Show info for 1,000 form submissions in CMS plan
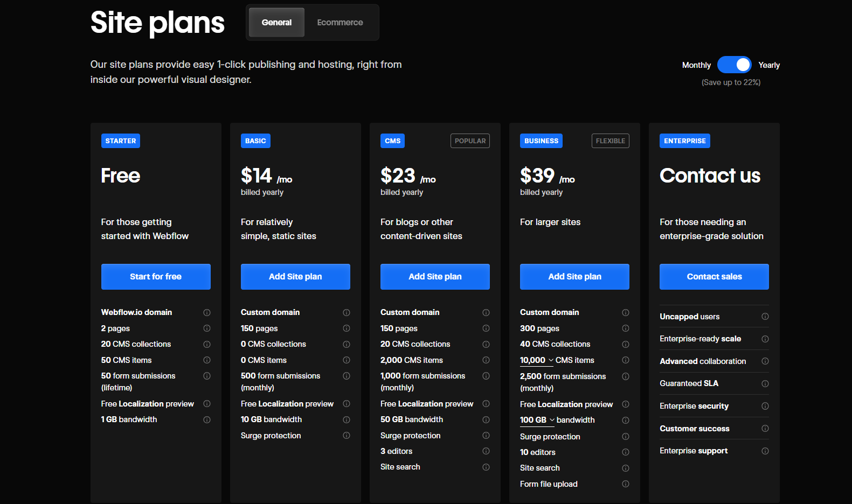This screenshot has height=504, width=852. tap(486, 376)
